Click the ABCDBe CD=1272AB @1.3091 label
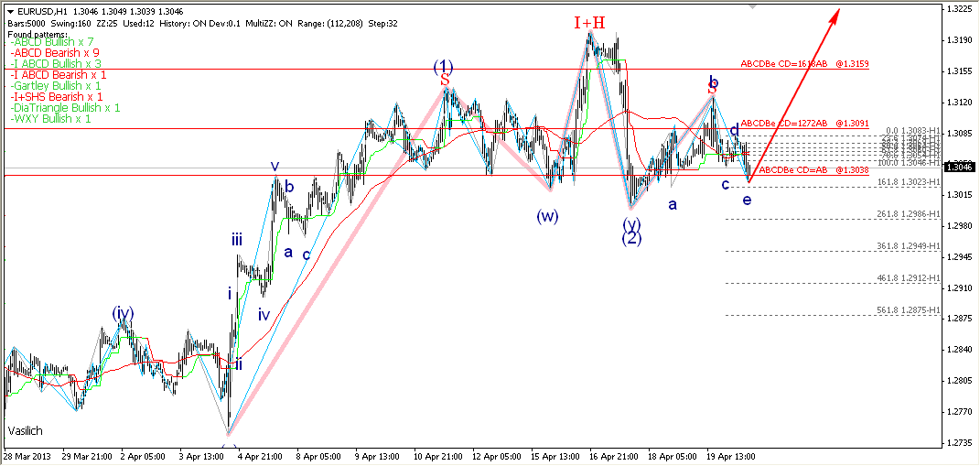 tap(804, 123)
